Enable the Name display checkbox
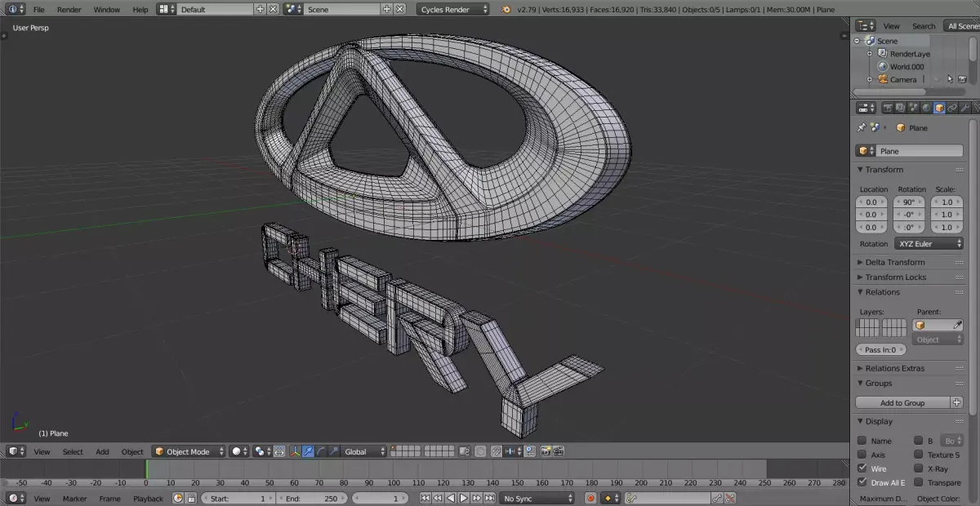980x506 pixels. pos(862,441)
